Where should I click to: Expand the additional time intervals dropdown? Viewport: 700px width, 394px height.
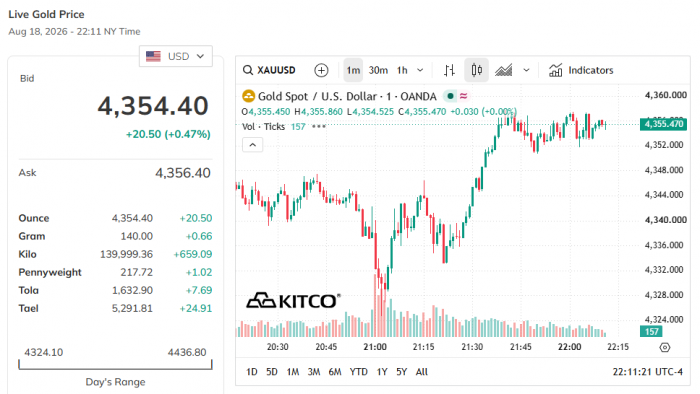(420, 70)
